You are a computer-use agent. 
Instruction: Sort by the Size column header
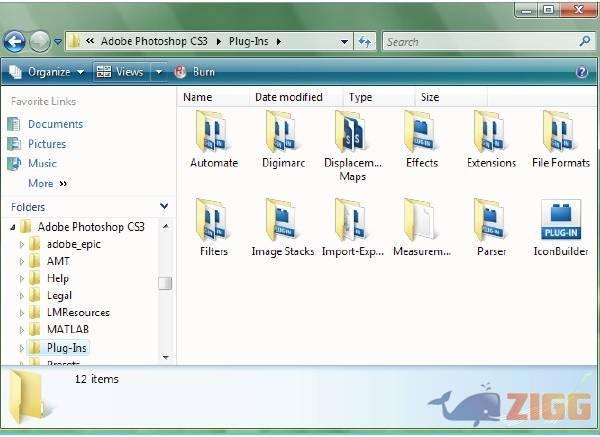coord(451,97)
